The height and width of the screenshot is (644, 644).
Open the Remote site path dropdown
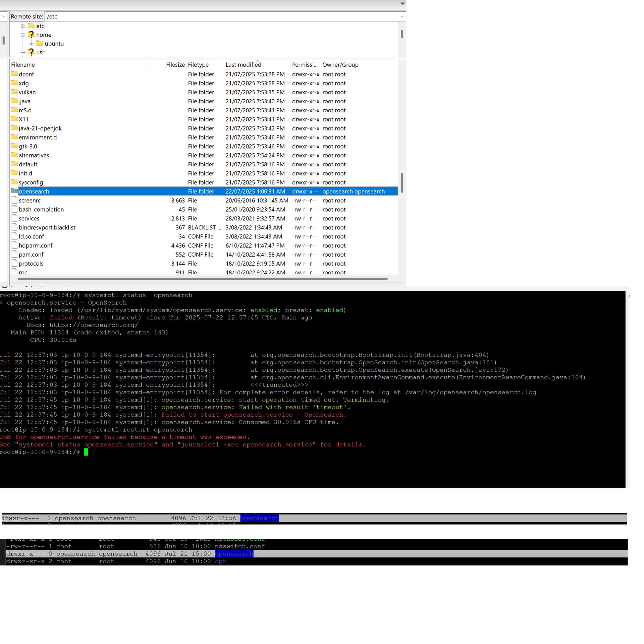coord(402,16)
